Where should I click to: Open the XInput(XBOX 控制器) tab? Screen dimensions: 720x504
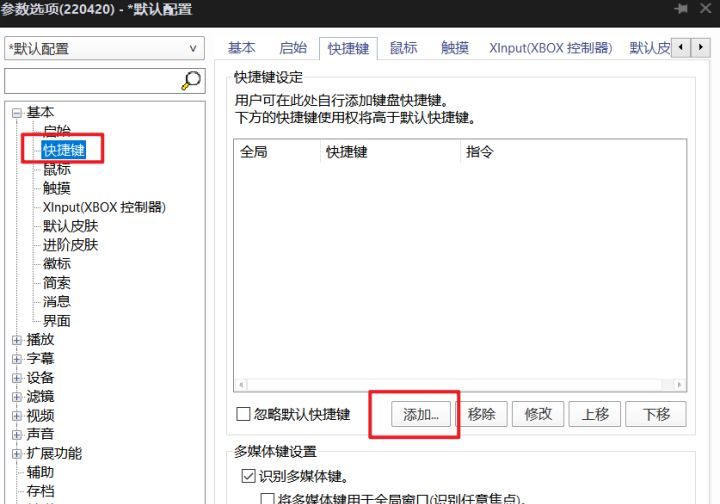(551, 48)
